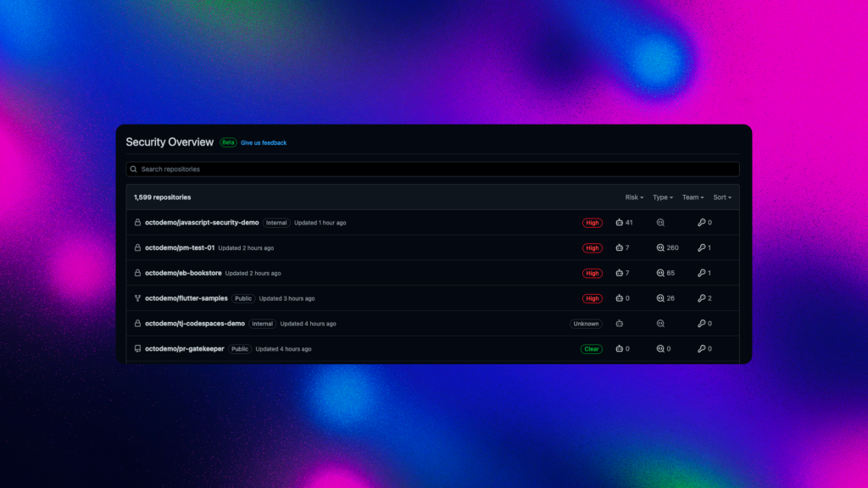Click 'Updated 3 hours ago' text
The image size is (868, 488).
click(287, 298)
